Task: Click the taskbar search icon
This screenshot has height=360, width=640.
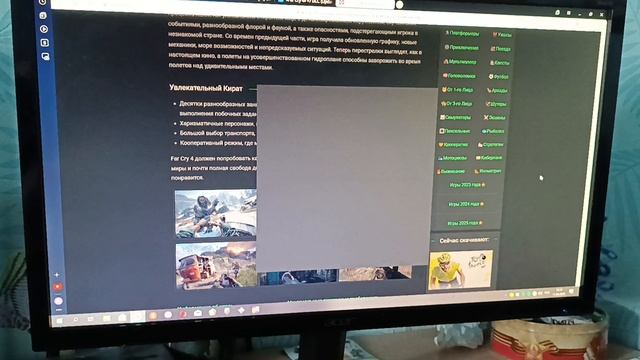Action: [76, 320]
